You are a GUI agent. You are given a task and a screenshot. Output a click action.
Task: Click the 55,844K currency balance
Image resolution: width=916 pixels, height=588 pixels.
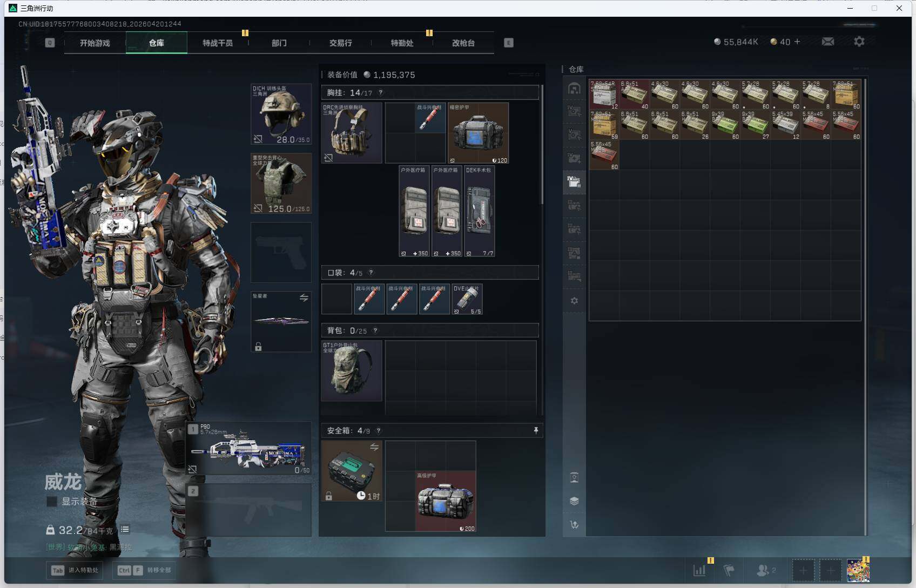click(x=736, y=42)
